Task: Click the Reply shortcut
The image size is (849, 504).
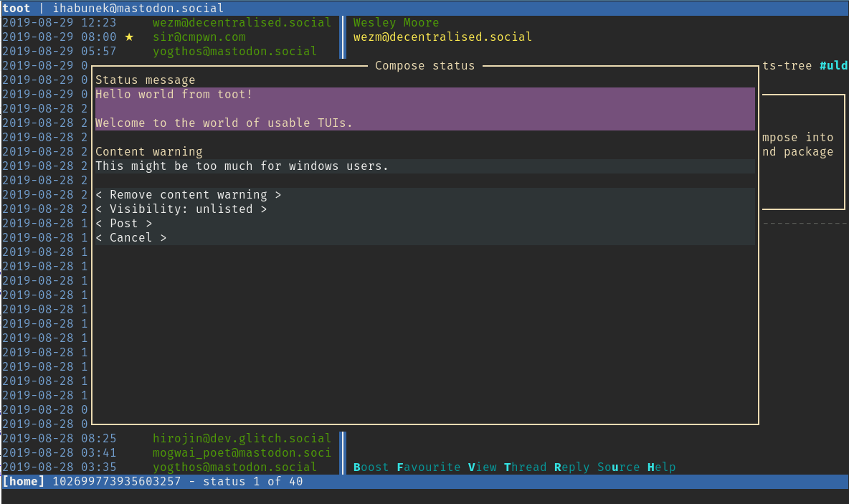Action: (x=571, y=467)
